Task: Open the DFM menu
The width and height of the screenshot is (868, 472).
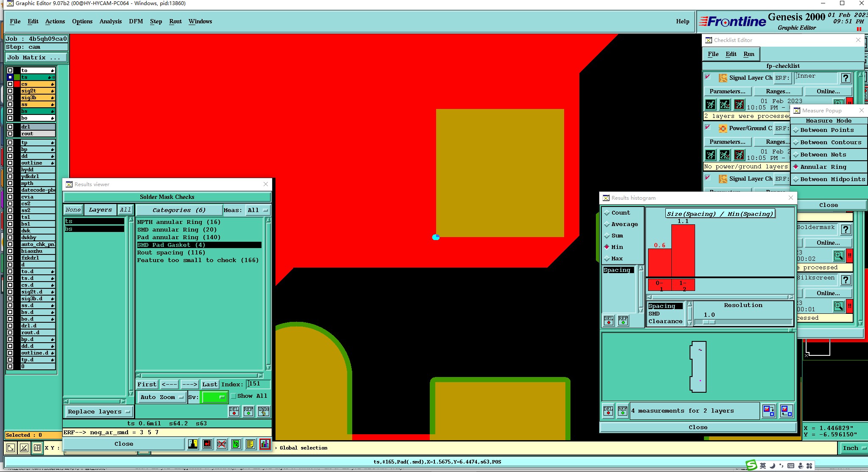Action: [x=136, y=22]
